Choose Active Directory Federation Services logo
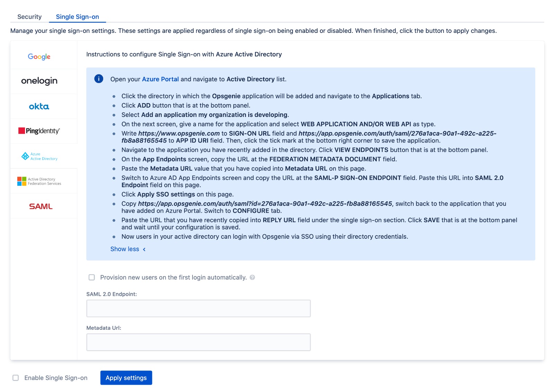The image size is (554, 392). point(39,181)
